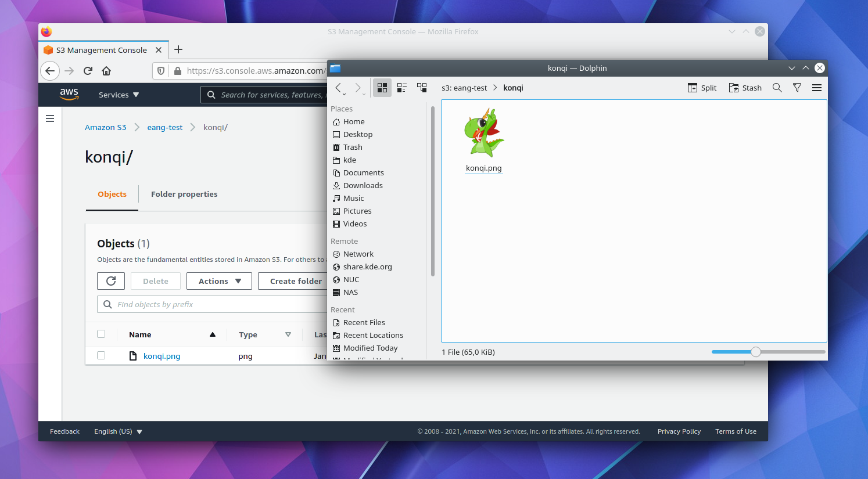Screen dimensions: 868x479
Task: Switch Dolphin to Icons view mode
Action: pyautogui.click(x=382, y=88)
